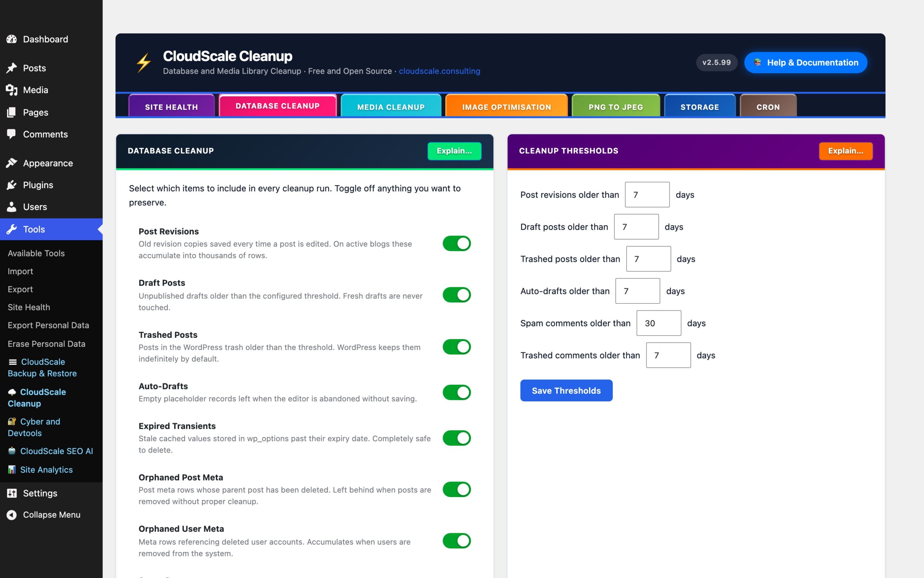This screenshot has width=924, height=578.
Task: Click the Plugins plug icon
Action: pyautogui.click(x=12, y=185)
